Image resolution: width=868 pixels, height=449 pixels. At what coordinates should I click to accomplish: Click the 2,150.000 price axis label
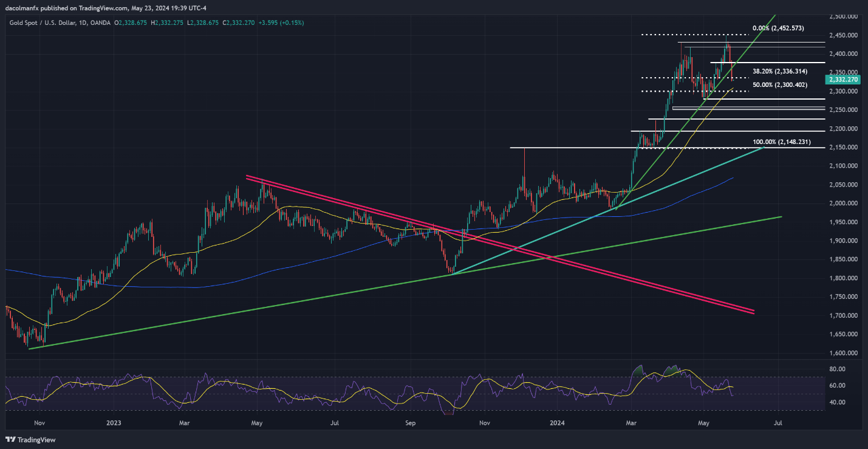(844, 148)
